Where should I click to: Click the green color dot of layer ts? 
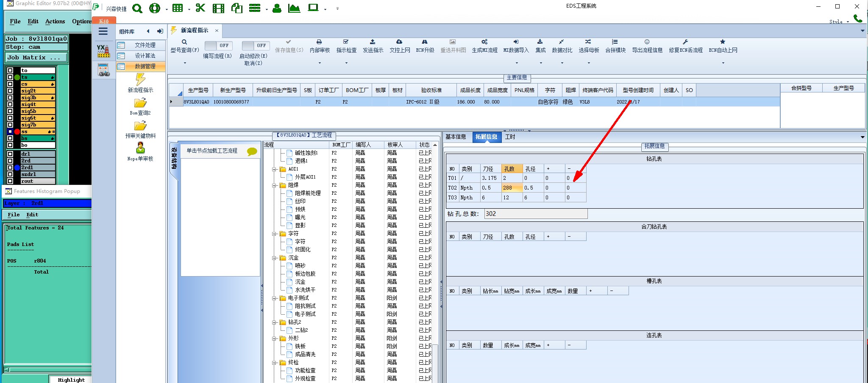pos(17,77)
